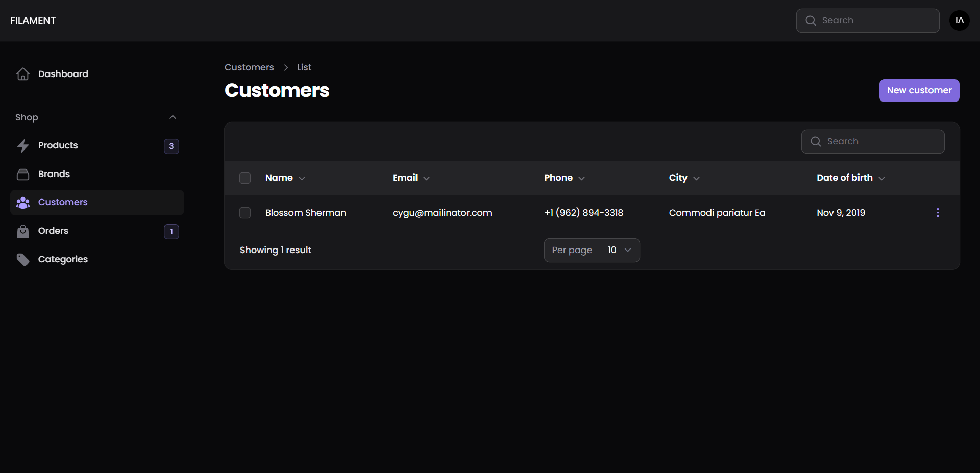The image size is (980, 473).
Task: Click the Products lightning bolt icon
Action: pos(23,146)
